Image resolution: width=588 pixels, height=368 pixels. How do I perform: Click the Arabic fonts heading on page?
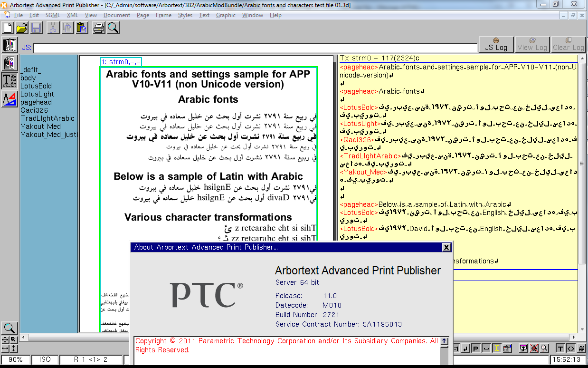click(x=208, y=99)
